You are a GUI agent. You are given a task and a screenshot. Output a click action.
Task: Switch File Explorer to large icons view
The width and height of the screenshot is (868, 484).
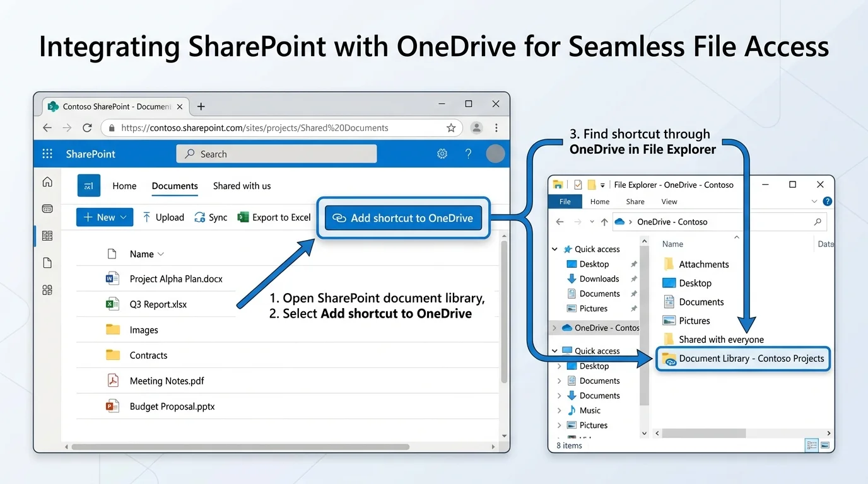(x=824, y=446)
